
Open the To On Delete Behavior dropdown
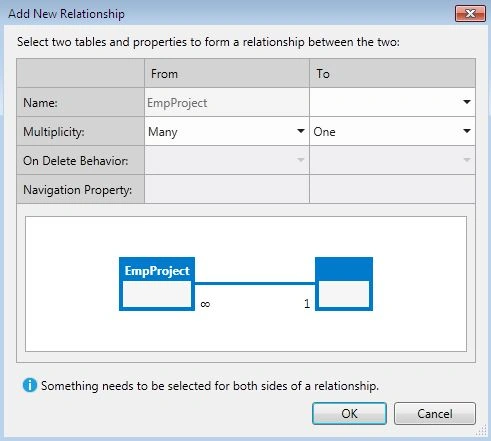click(x=392, y=160)
